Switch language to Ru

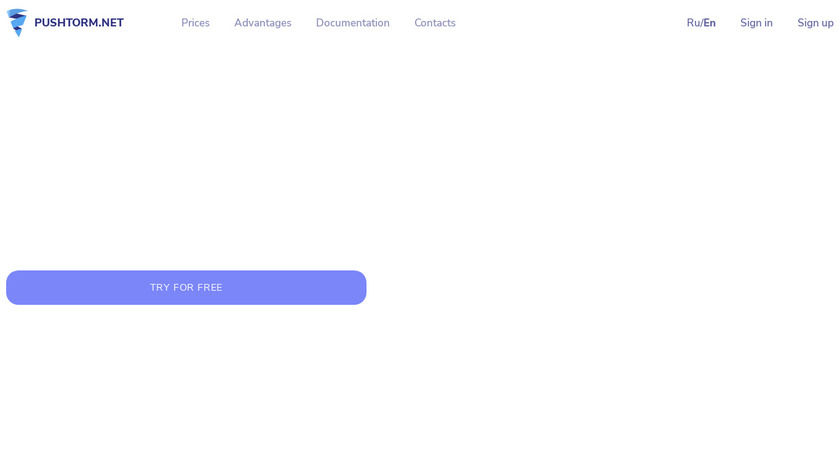pos(693,23)
